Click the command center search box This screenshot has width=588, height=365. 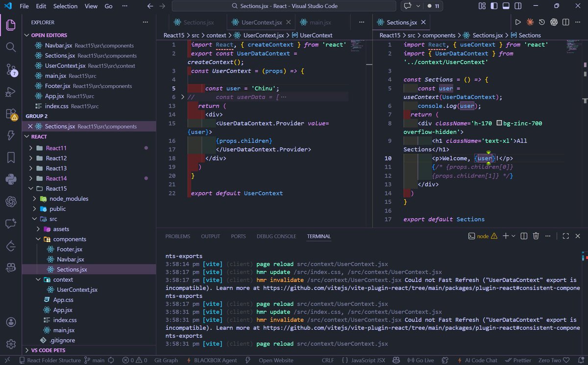(284, 6)
